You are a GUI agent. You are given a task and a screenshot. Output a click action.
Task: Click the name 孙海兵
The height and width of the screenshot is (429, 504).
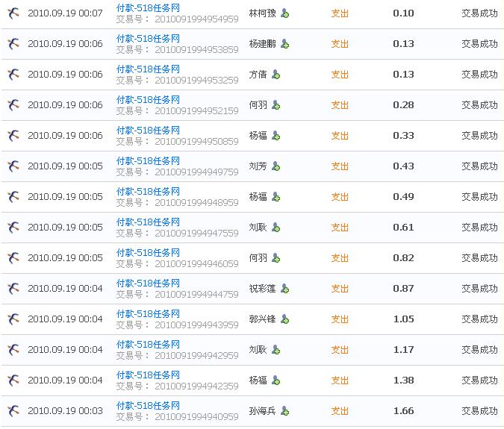coord(263,411)
